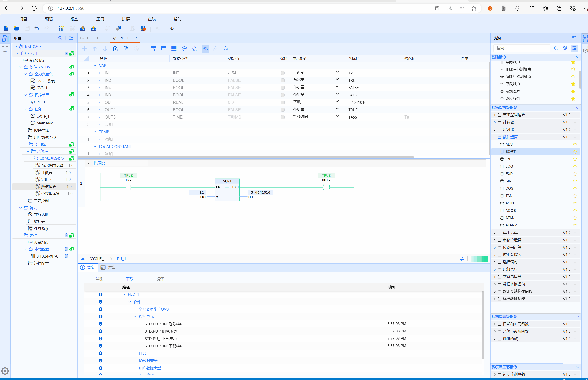This screenshot has width=588, height=380.
Task: Open display format dropdown for IN1
Action: point(337,72)
